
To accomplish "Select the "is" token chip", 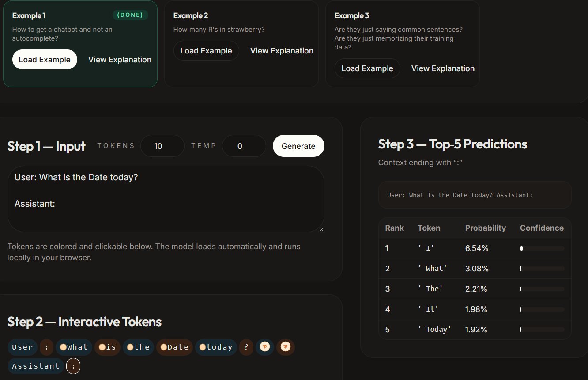I will [x=108, y=347].
